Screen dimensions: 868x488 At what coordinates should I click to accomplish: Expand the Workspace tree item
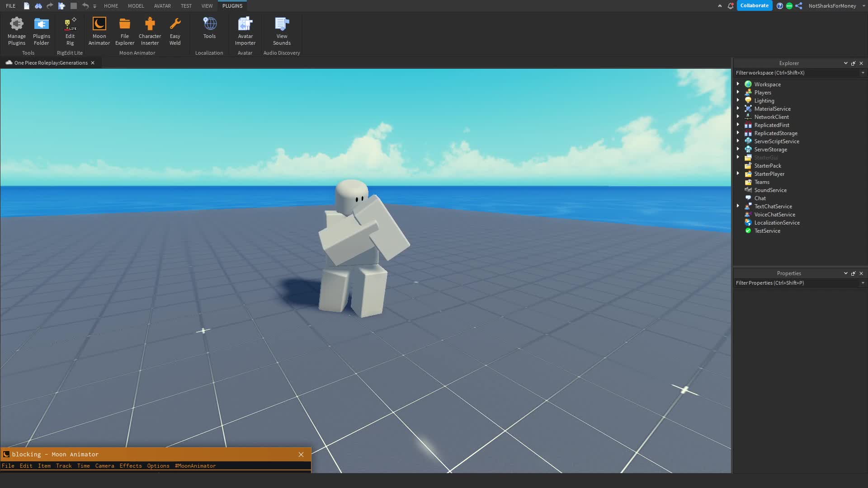tap(739, 84)
